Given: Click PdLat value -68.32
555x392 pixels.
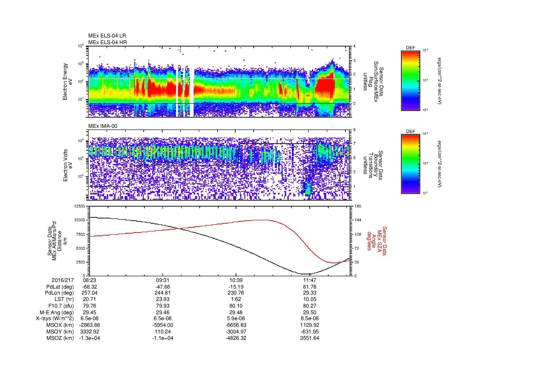Looking at the screenshot, I should click(x=90, y=287).
